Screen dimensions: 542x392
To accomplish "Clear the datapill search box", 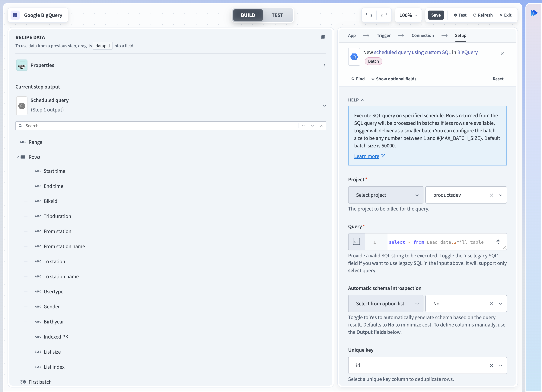I will pyautogui.click(x=321, y=126).
